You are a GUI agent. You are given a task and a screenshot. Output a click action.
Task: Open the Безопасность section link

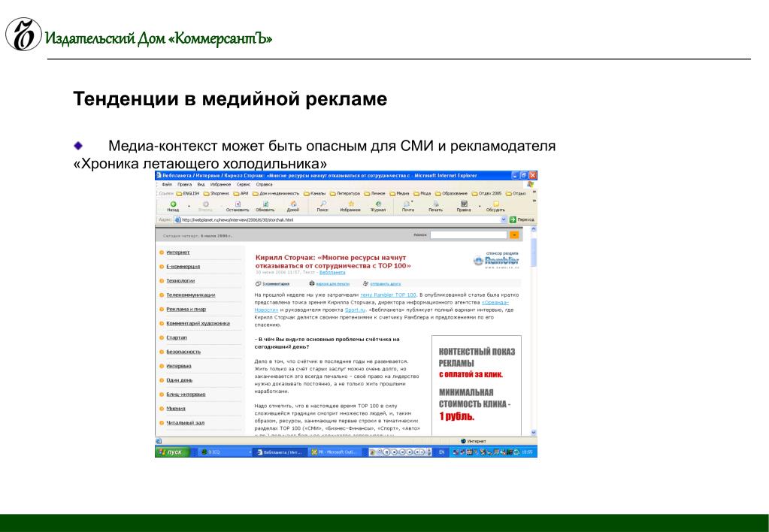click(183, 352)
